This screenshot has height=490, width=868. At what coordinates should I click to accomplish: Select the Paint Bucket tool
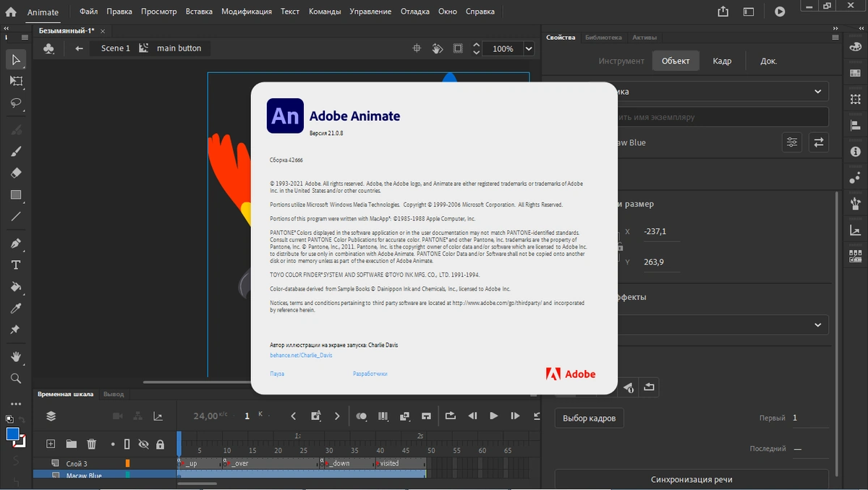(x=16, y=287)
